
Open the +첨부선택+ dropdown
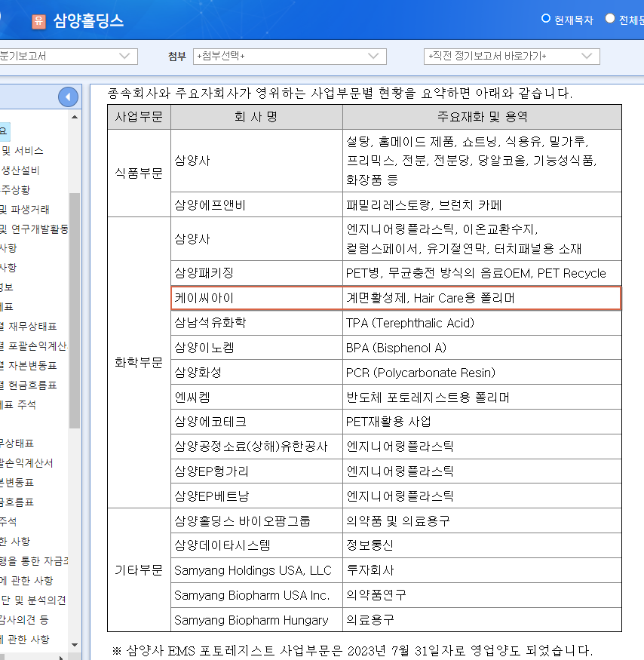[290, 57]
